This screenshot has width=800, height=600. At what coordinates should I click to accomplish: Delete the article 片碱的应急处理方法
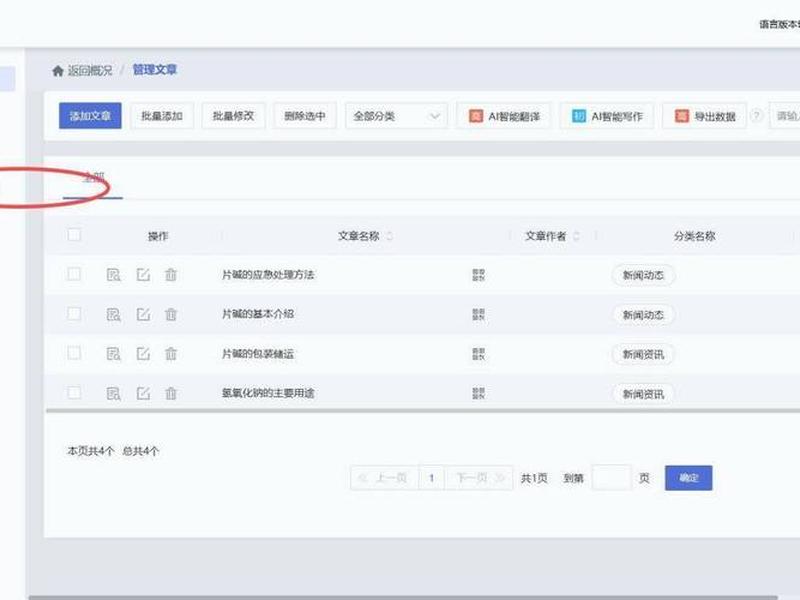point(171,275)
